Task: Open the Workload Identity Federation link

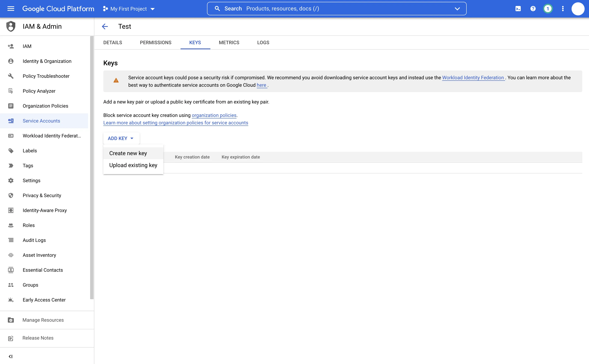Action: [x=473, y=78]
